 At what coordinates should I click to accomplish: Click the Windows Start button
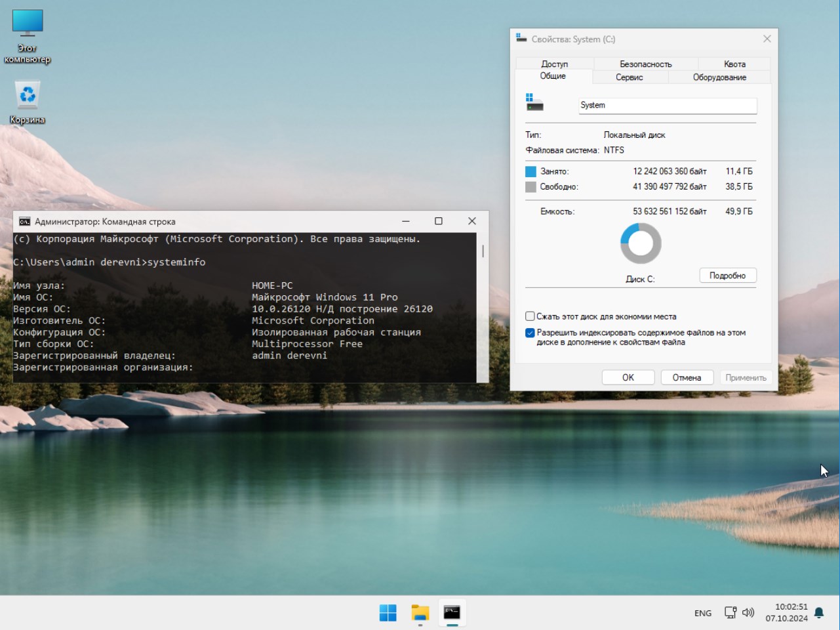pos(388,612)
